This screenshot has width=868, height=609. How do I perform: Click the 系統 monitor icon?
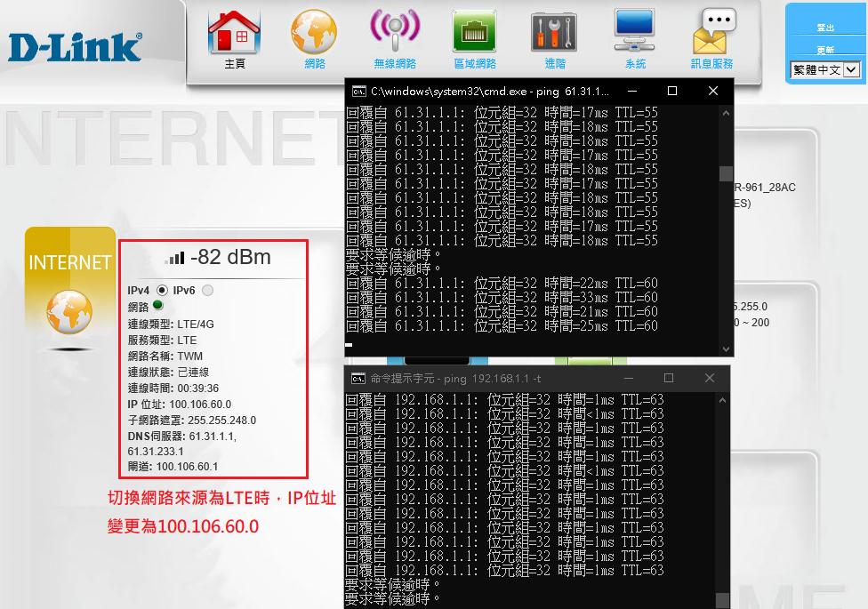634,33
